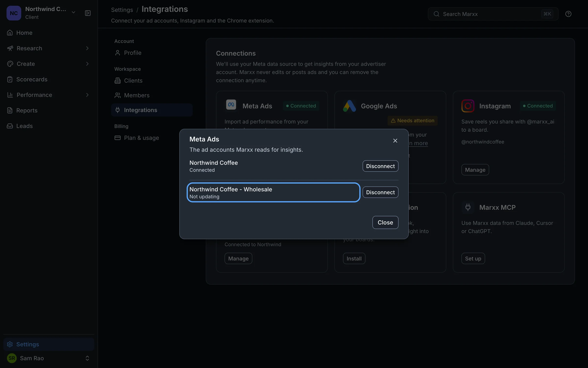Select the Northwind Coffee - Wholesale row
The width and height of the screenshot is (588, 368).
[x=273, y=192]
